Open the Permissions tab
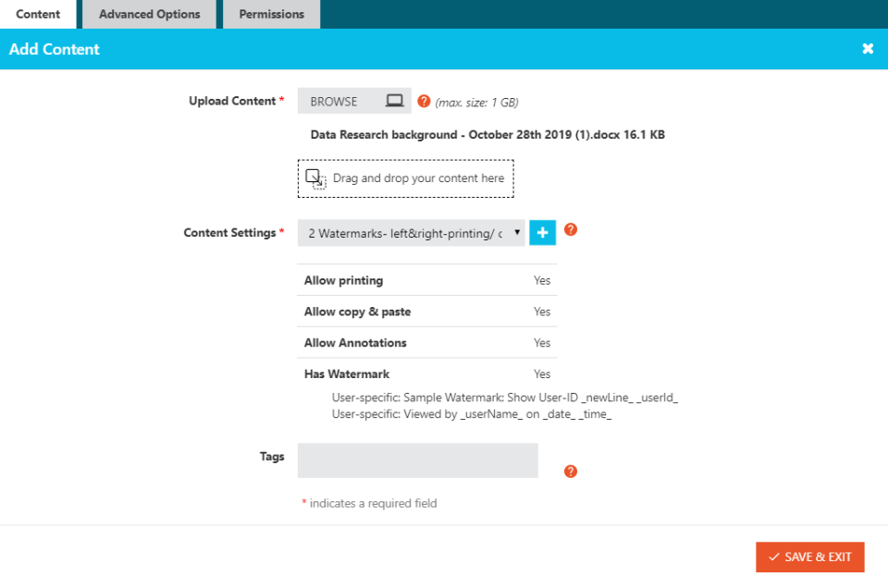Image resolution: width=888 pixels, height=588 pixels. pyautogui.click(x=271, y=14)
